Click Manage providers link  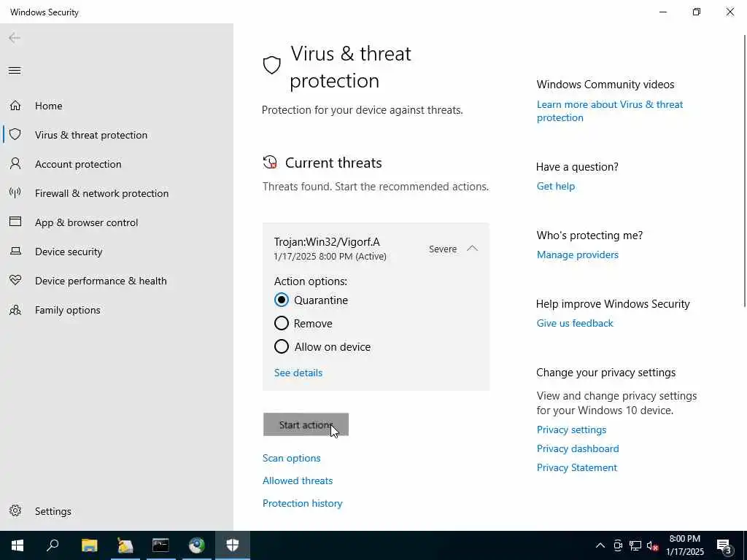(578, 254)
